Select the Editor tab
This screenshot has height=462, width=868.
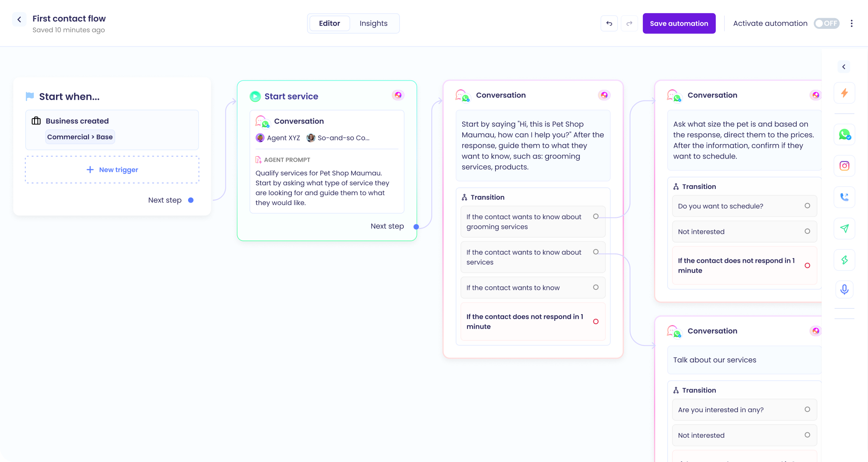(x=329, y=23)
